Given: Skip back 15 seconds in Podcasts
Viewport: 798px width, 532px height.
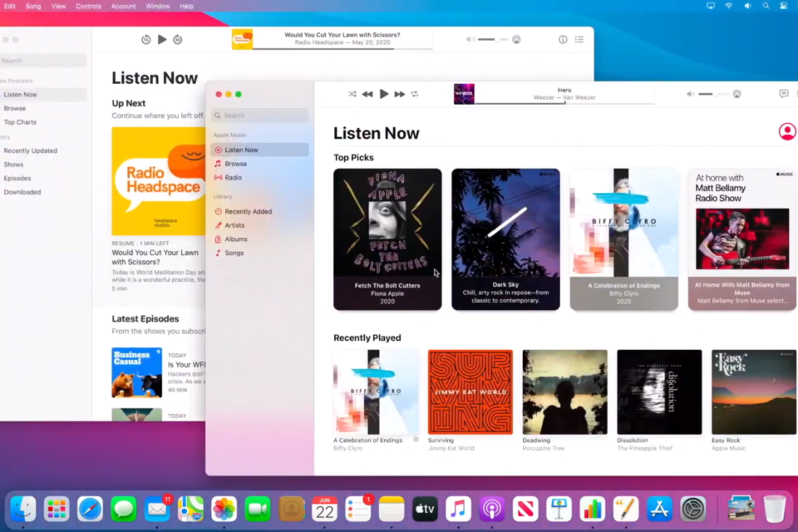Looking at the screenshot, I should [146, 39].
